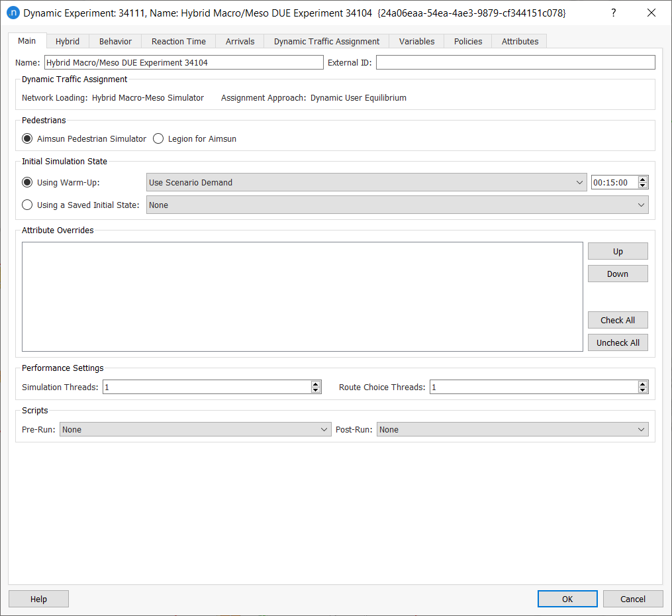672x616 pixels.
Task: Click the Uncheck All button
Action: (x=618, y=343)
